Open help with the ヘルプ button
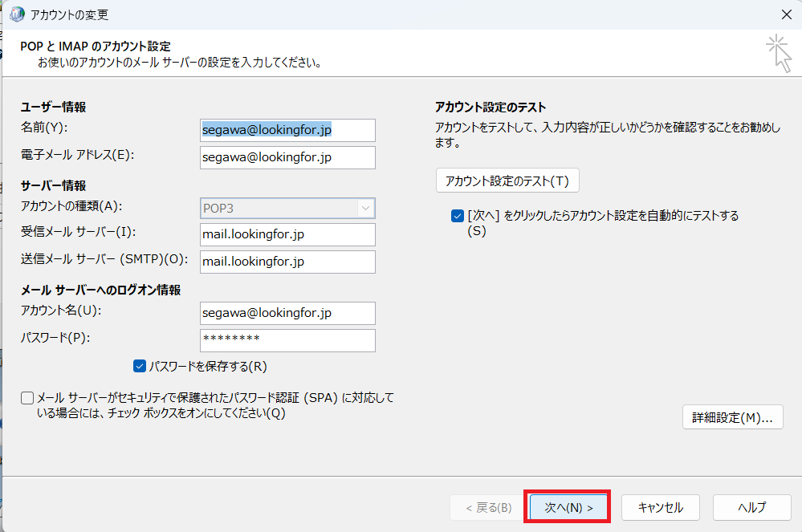The width and height of the screenshot is (802, 532). (x=751, y=507)
